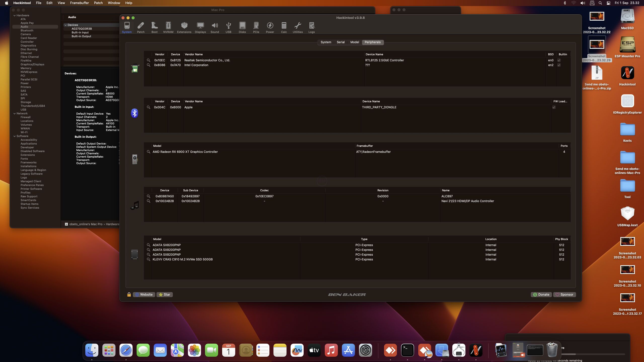The width and height of the screenshot is (644, 362).
Task: Toggle Builtin checkbox for Intel en2 row
Action: pyautogui.click(x=559, y=65)
